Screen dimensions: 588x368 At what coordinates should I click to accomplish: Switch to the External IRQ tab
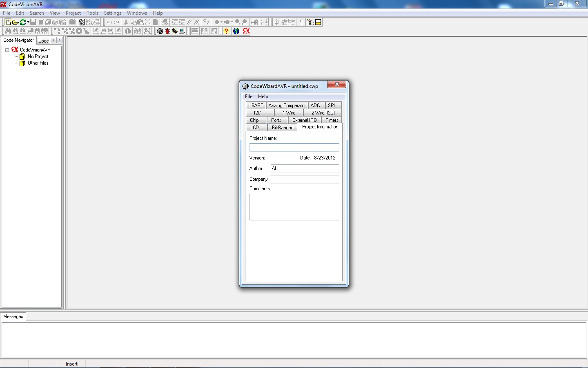(304, 120)
